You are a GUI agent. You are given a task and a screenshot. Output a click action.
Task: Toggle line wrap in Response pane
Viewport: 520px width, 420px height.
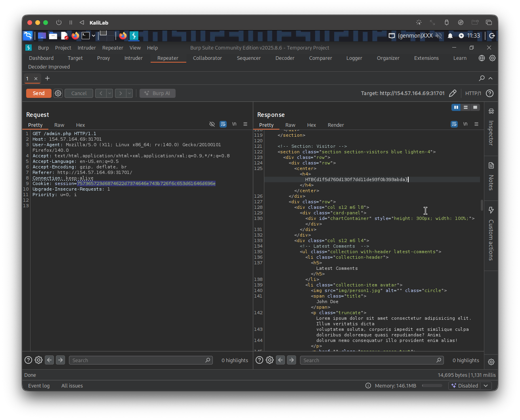(x=454, y=124)
